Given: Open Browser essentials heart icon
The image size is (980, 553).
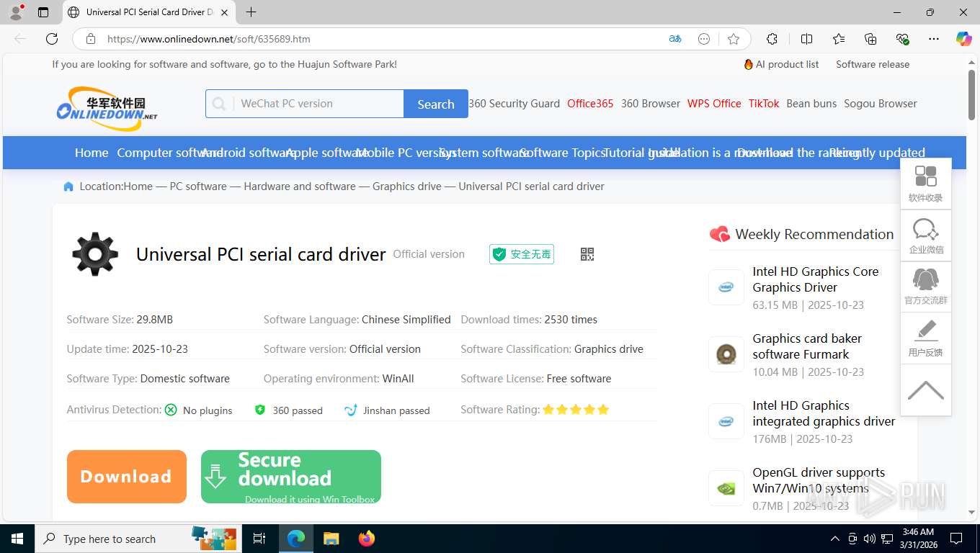Looking at the screenshot, I should pyautogui.click(x=902, y=39).
